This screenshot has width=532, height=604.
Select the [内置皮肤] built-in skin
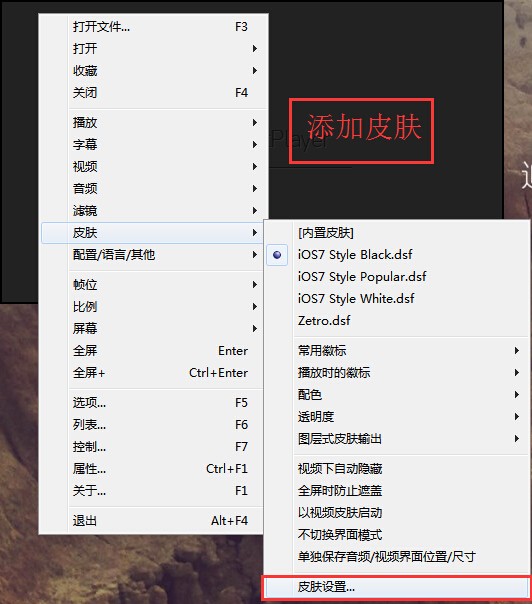click(397, 233)
